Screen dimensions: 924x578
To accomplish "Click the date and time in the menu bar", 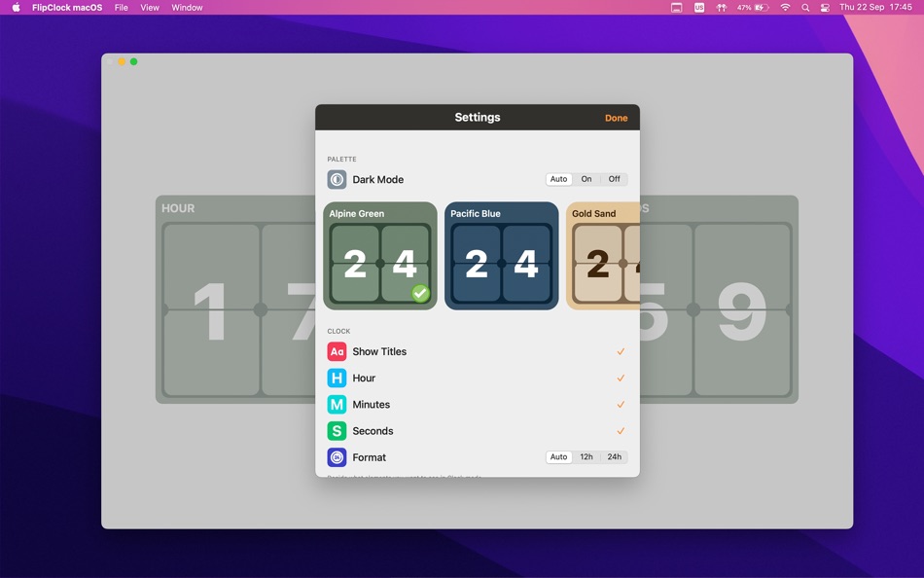I will pyautogui.click(x=875, y=8).
